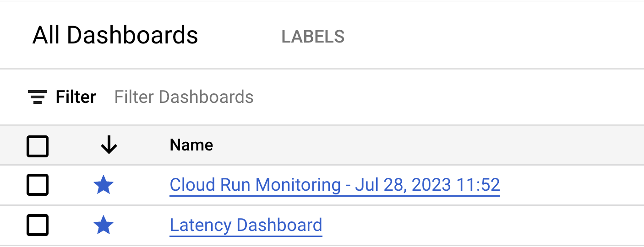Click the Filter label text

point(76,97)
